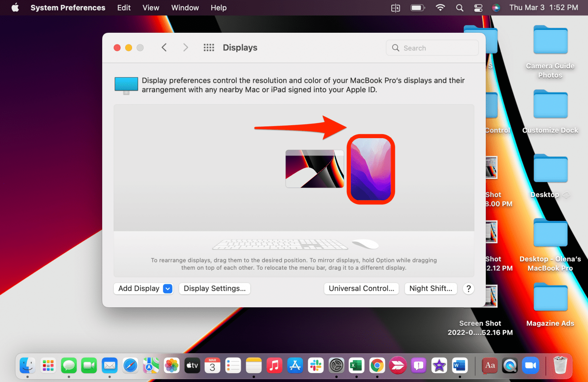This screenshot has height=382, width=588.
Task: Open Google Chrome in the Dock
Action: [x=377, y=366]
